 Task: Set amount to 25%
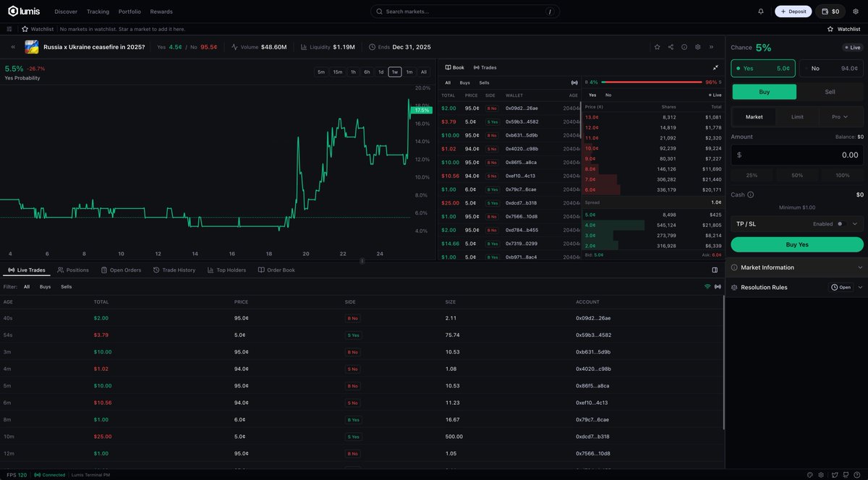(752, 175)
